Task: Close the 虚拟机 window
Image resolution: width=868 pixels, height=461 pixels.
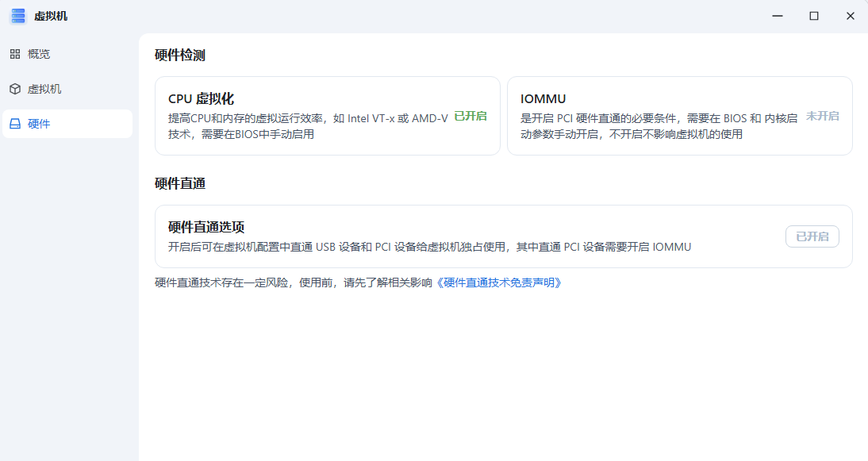Action: point(851,16)
